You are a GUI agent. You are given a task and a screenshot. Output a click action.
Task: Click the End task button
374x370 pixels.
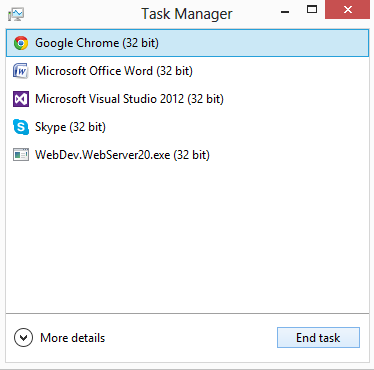click(318, 338)
